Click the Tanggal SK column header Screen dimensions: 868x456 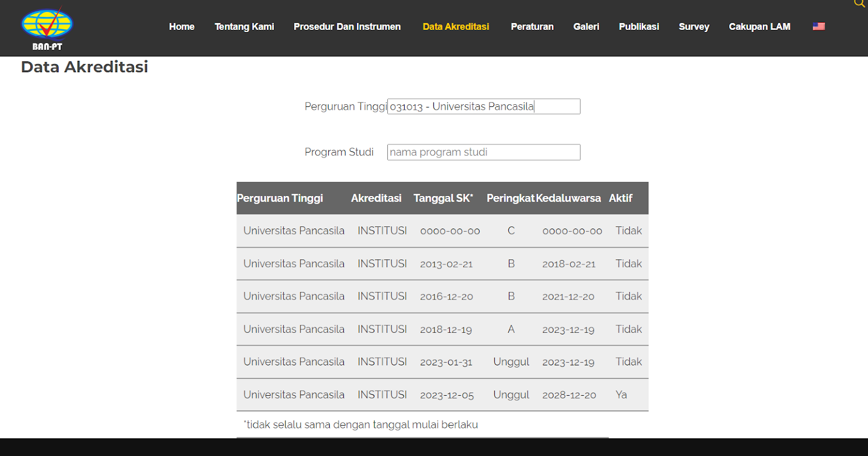tap(443, 198)
